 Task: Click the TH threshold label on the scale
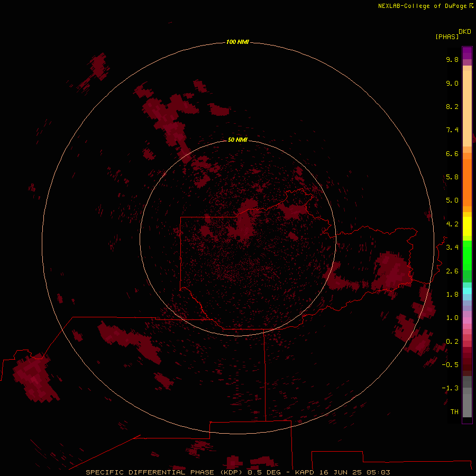454,412
